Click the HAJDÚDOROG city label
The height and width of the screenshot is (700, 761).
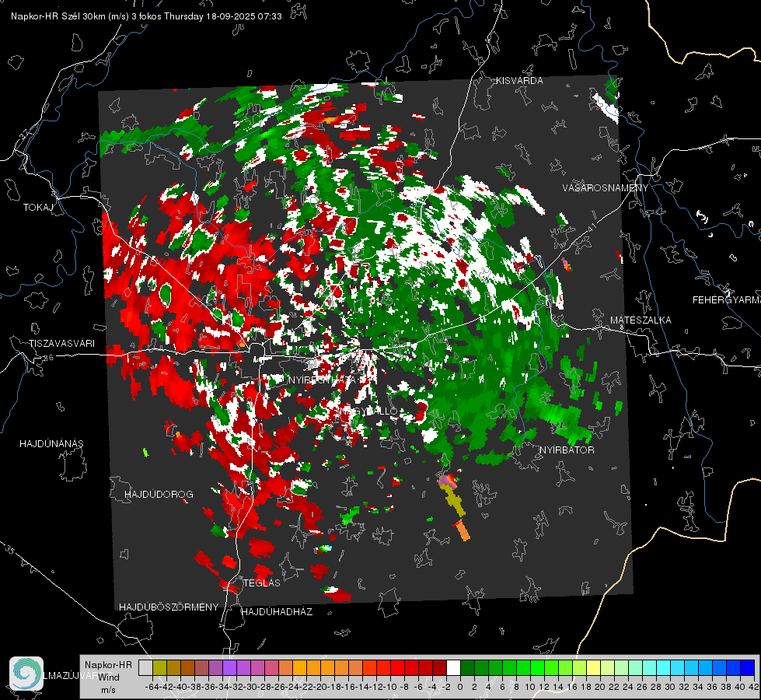pos(159,495)
